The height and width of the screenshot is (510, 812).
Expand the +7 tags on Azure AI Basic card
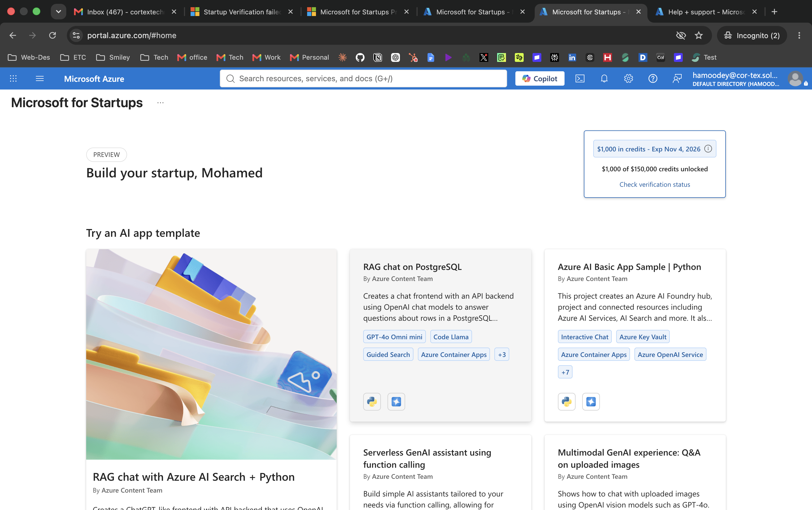coord(565,372)
